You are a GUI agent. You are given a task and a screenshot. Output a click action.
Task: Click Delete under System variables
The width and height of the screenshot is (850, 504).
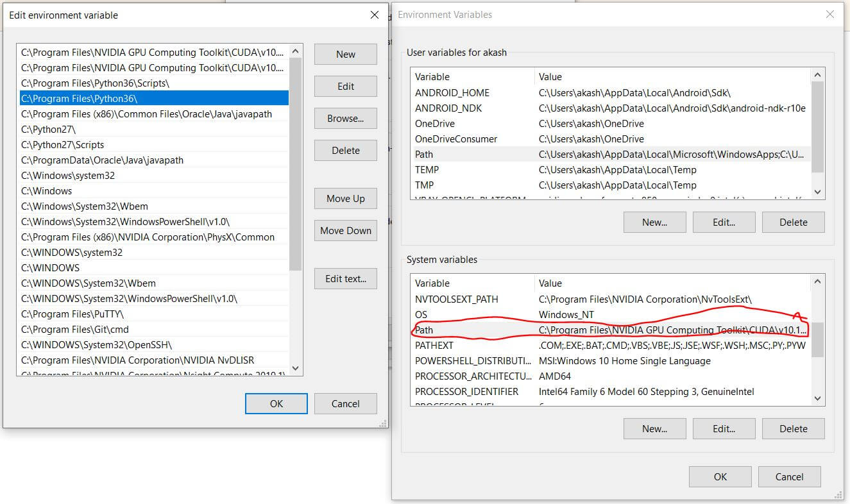(x=793, y=428)
